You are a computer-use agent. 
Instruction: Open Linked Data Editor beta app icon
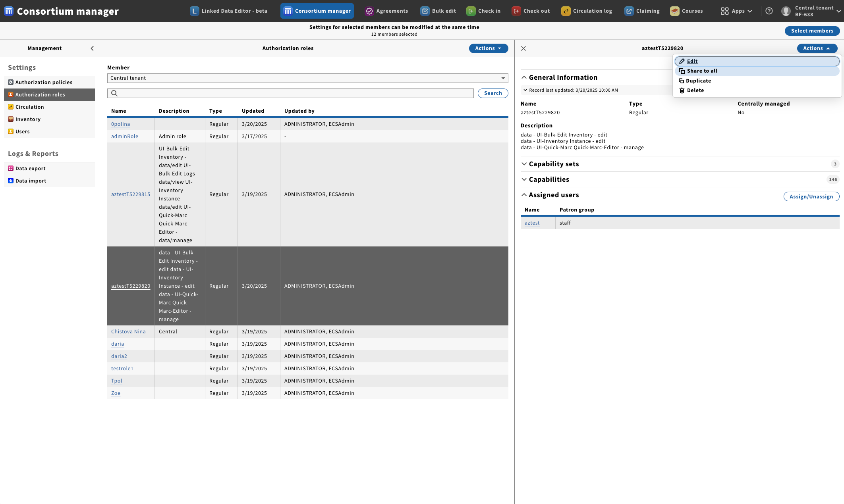(194, 11)
